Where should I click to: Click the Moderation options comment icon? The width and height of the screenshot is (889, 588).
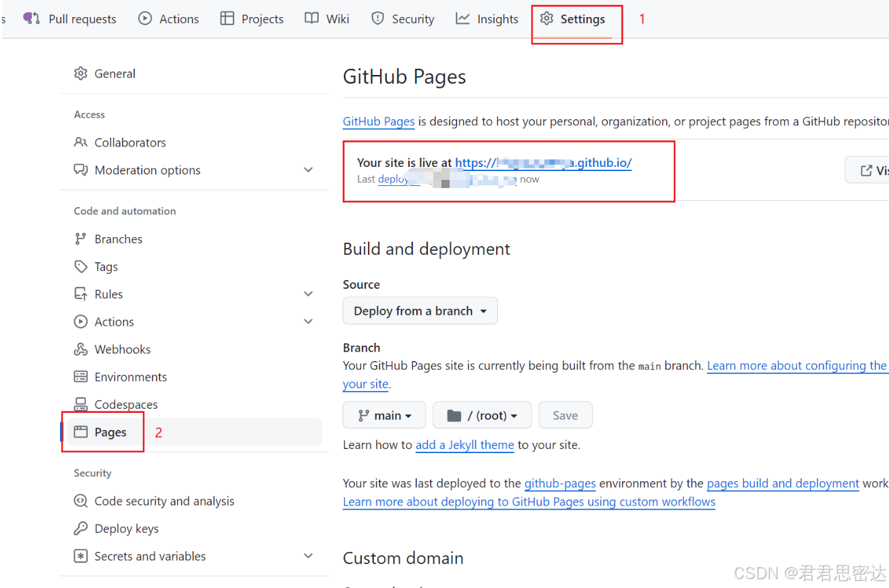point(81,170)
